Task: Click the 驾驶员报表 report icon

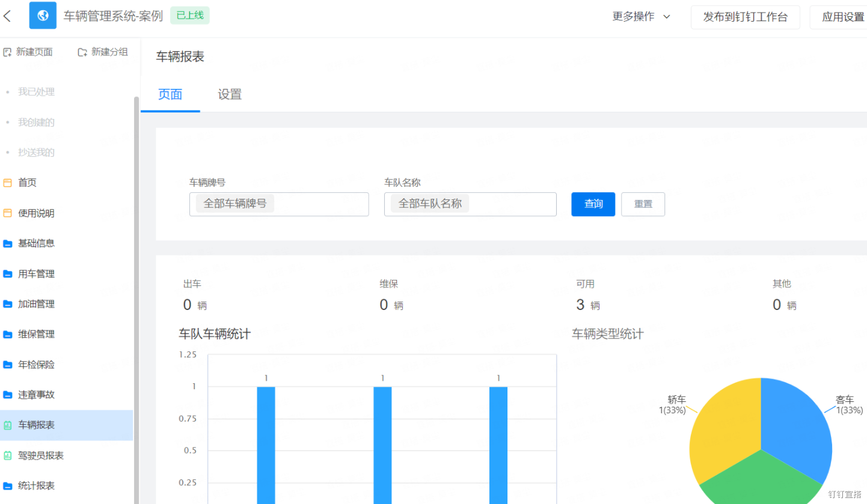Action: click(8, 455)
